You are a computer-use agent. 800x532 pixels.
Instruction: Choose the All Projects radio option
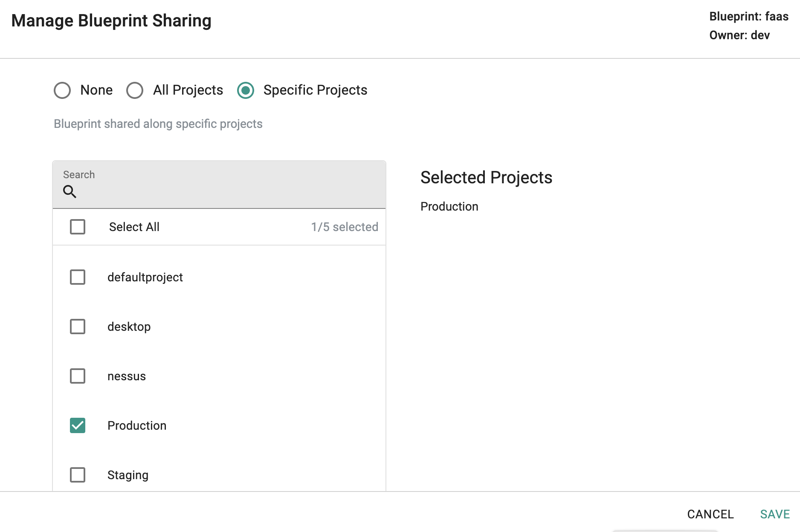point(135,90)
